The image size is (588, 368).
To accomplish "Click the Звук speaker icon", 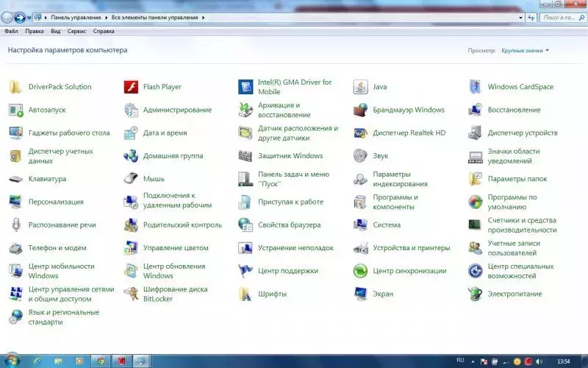I will tap(360, 156).
